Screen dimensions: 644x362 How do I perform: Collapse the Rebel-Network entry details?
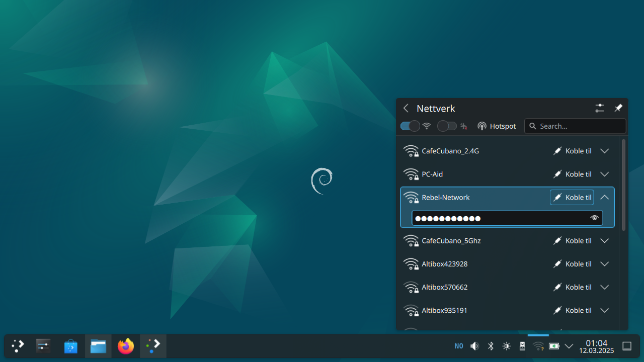pos(605,198)
